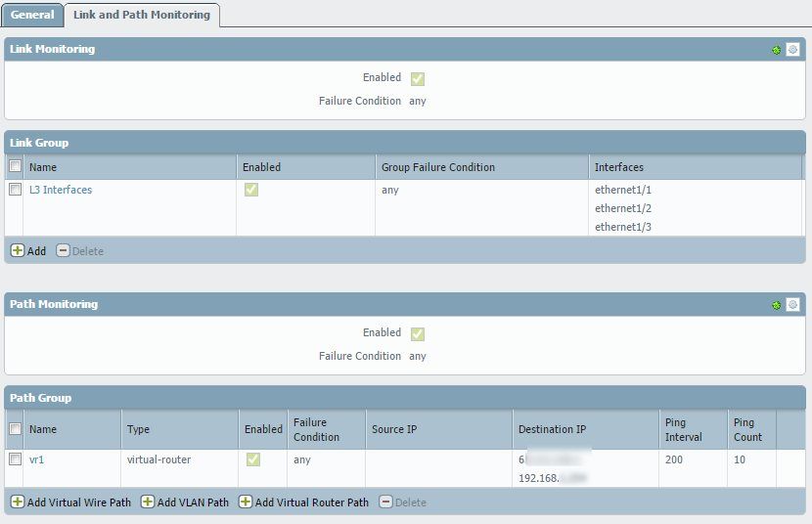Click Delete button in Path Group

(403, 502)
